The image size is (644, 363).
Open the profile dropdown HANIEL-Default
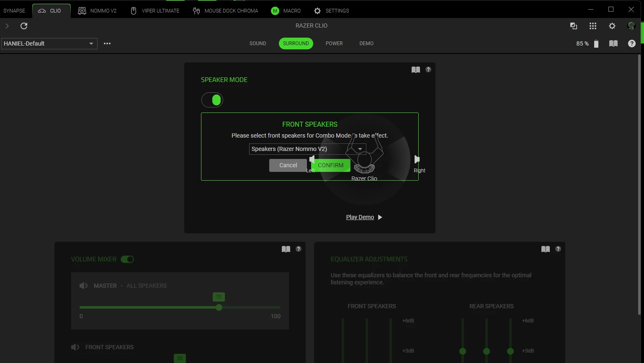click(x=49, y=43)
